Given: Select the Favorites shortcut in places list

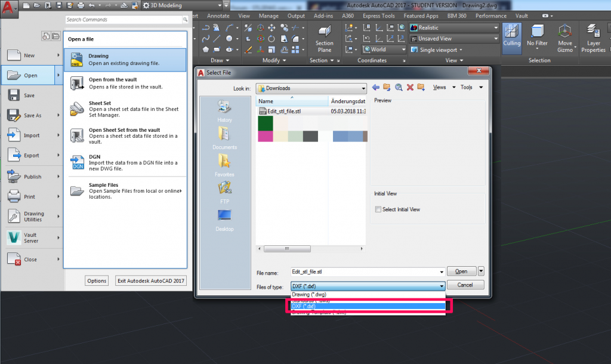Looking at the screenshot, I should pos(224,166).
